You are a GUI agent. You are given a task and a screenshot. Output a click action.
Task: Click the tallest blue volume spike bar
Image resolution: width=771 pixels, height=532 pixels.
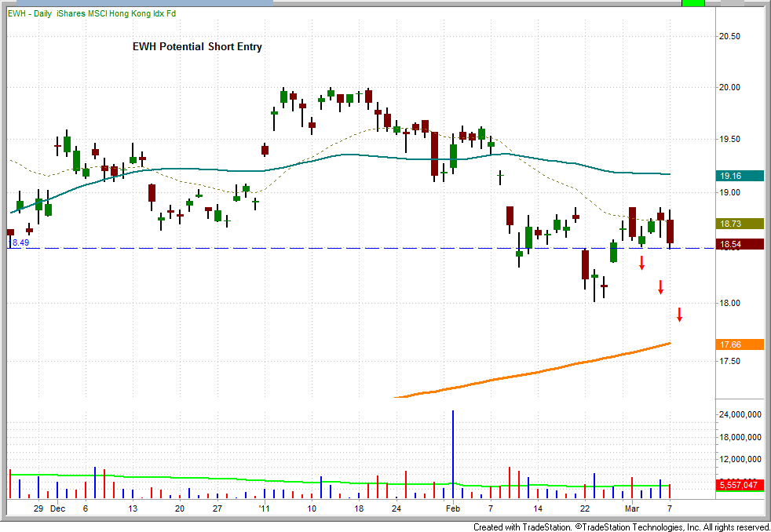click(452, 454)
